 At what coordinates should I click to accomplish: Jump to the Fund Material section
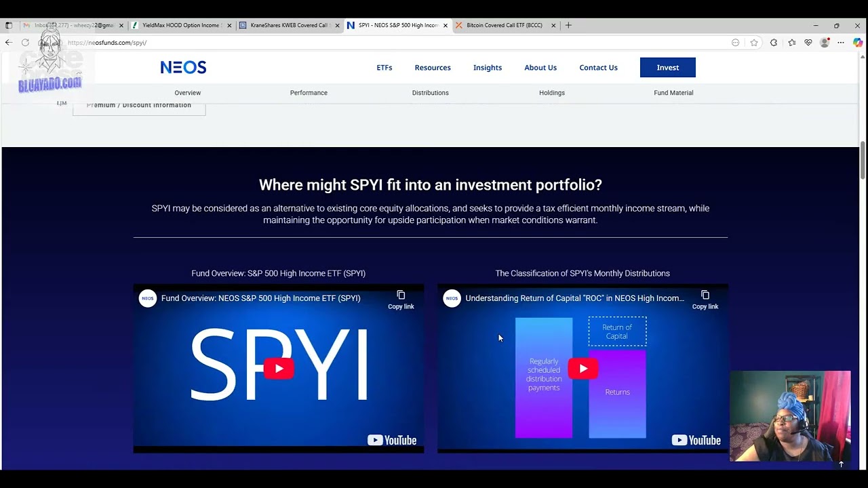click(673, 93)
